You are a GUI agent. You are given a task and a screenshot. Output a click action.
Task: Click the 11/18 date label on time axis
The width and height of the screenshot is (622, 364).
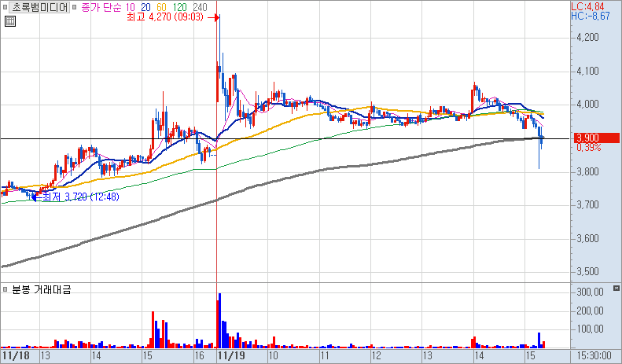click(16, 355)
